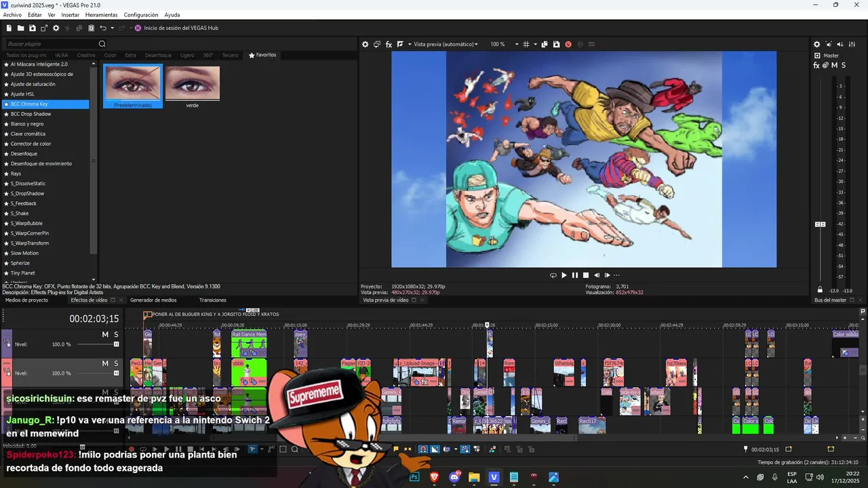Open Master bus fx
868x488 pixels.
[817, 66]
